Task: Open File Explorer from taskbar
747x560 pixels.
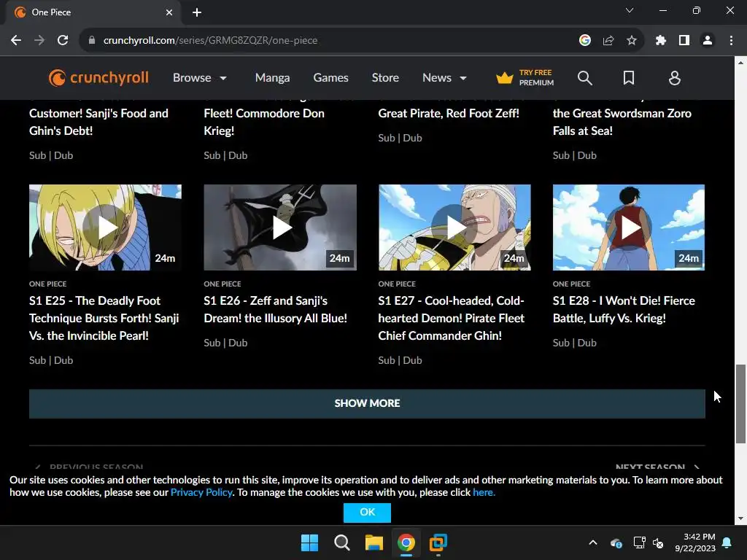Action: (x=374, y=542)
